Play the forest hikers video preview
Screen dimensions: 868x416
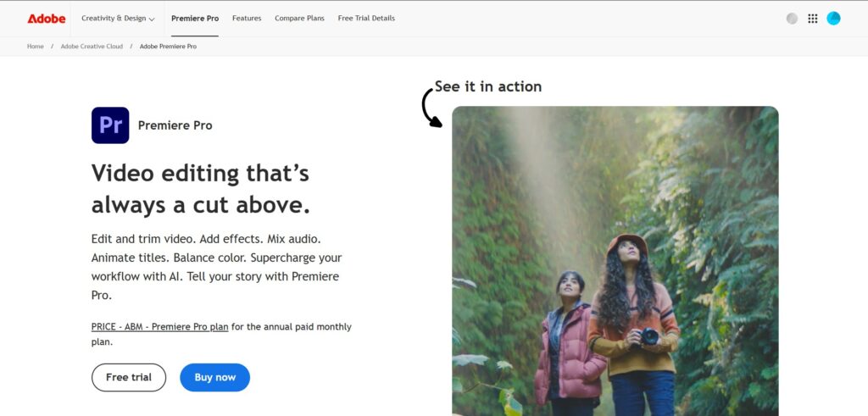(615, 261)
